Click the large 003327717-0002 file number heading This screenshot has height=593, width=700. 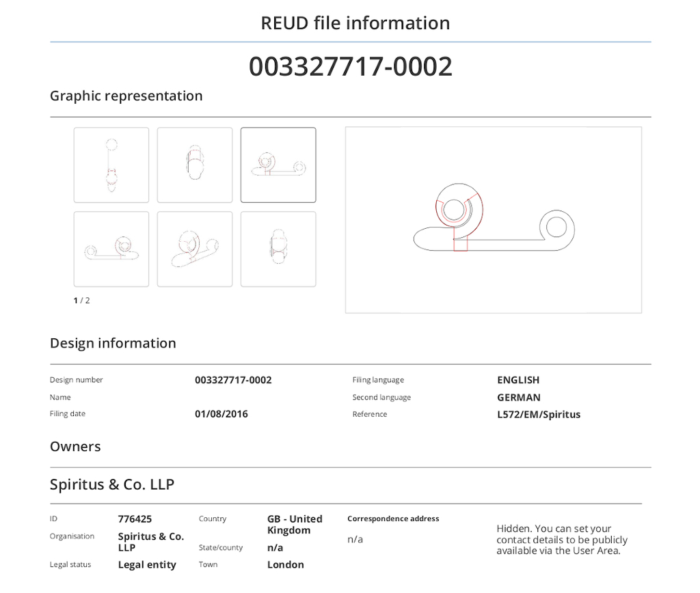pos(350,66)
